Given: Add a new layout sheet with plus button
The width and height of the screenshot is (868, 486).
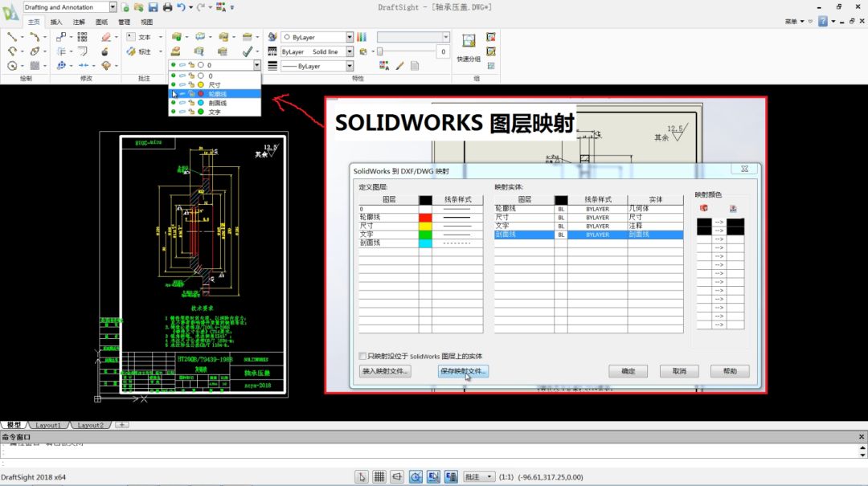Looking at the screenshot, I should [x=122, y=425].
